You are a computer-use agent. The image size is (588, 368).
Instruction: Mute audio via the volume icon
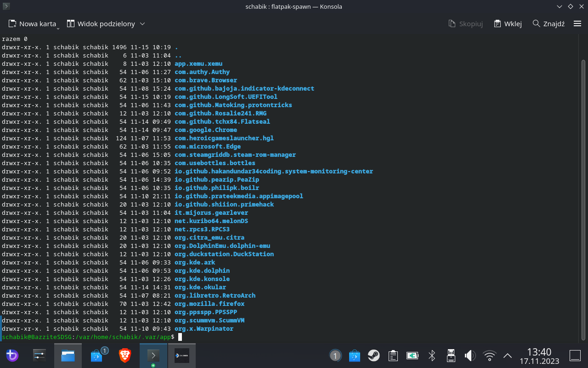[x=469, y=356]
